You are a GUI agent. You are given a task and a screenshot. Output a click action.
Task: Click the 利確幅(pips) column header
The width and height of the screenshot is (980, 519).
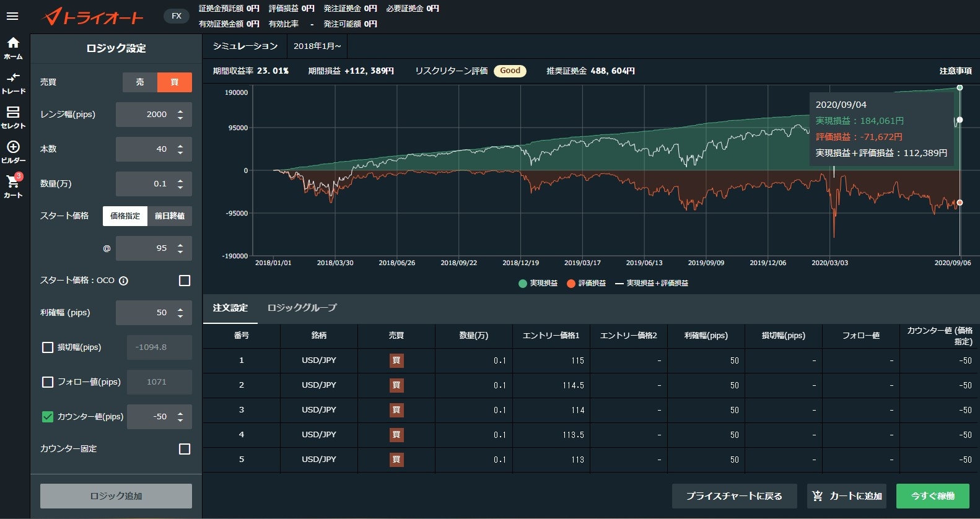706,336
